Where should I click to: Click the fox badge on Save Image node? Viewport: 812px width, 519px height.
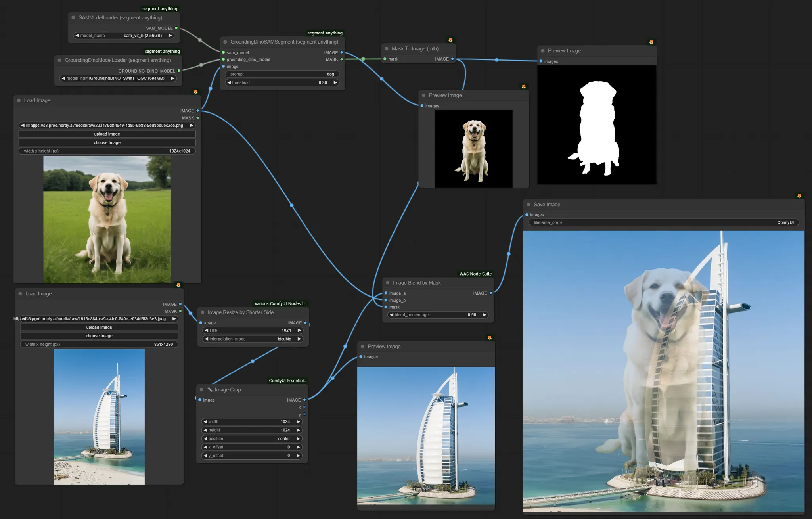[799, 196]
